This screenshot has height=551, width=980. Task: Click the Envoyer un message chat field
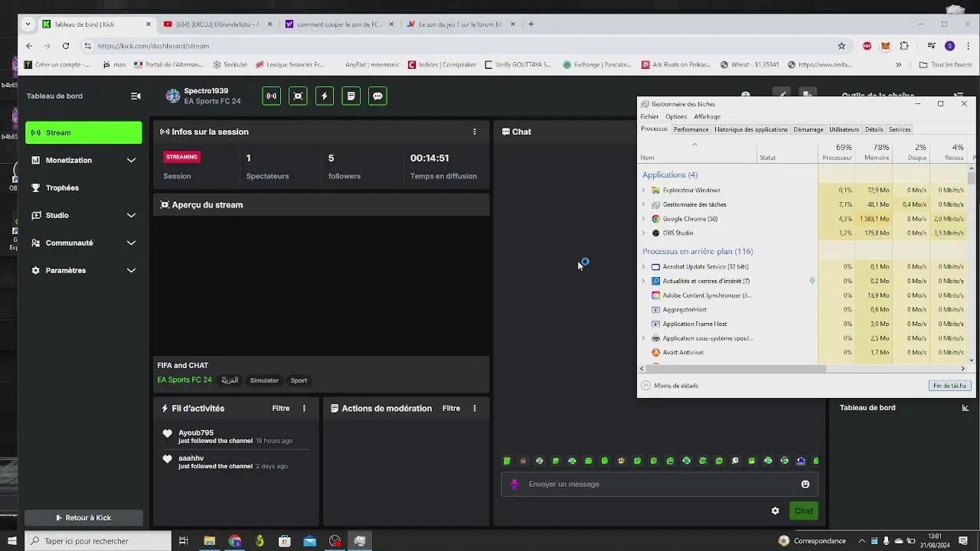coord(660,484)
